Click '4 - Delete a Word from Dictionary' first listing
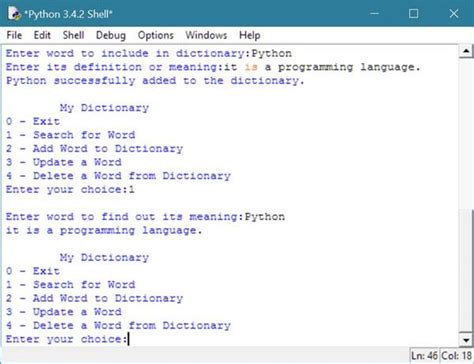The image size is (474, 364). pos(118,176)
